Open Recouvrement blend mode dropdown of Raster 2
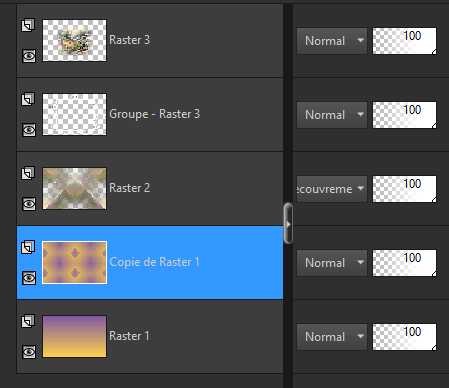449x388 pixels. [x=332, y=189]
